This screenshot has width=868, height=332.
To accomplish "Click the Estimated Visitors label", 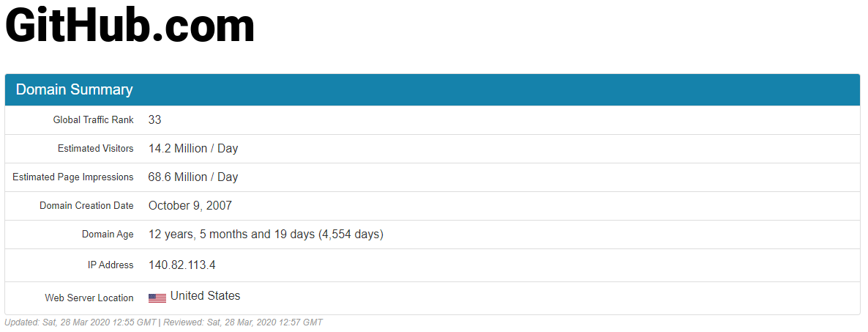I will tap(95, 149).
